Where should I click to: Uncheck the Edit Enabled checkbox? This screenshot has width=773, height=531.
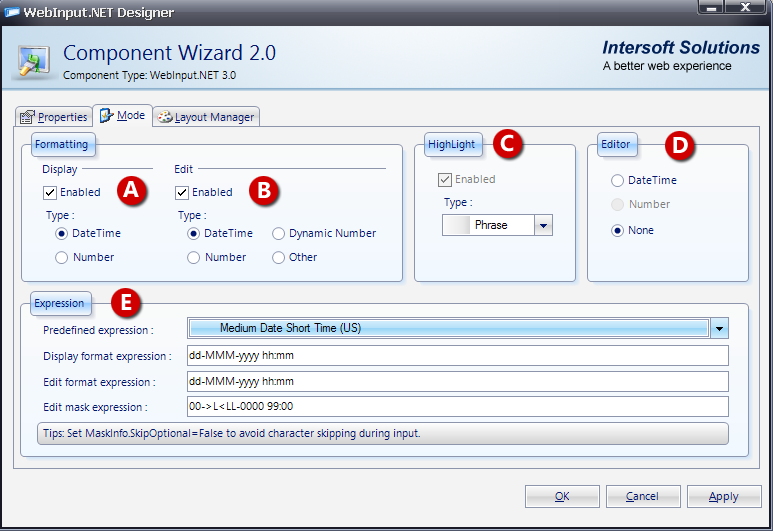[x=182, y=192]
